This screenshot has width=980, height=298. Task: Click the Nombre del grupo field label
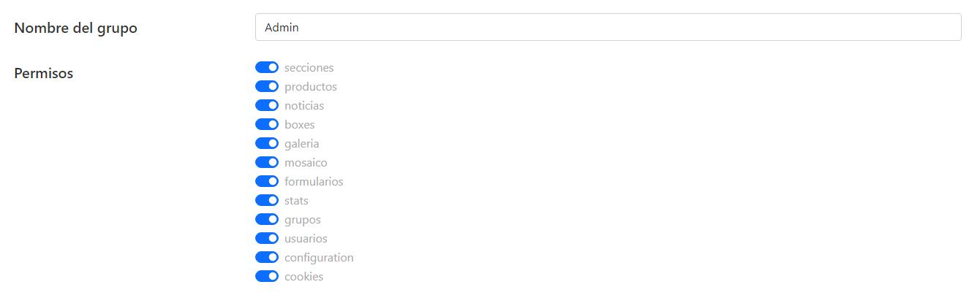pos(75,28)
